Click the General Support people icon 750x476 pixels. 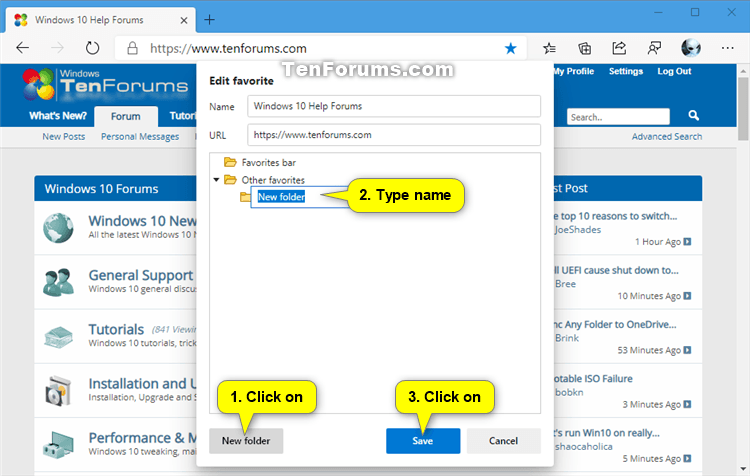click(58, 282)
